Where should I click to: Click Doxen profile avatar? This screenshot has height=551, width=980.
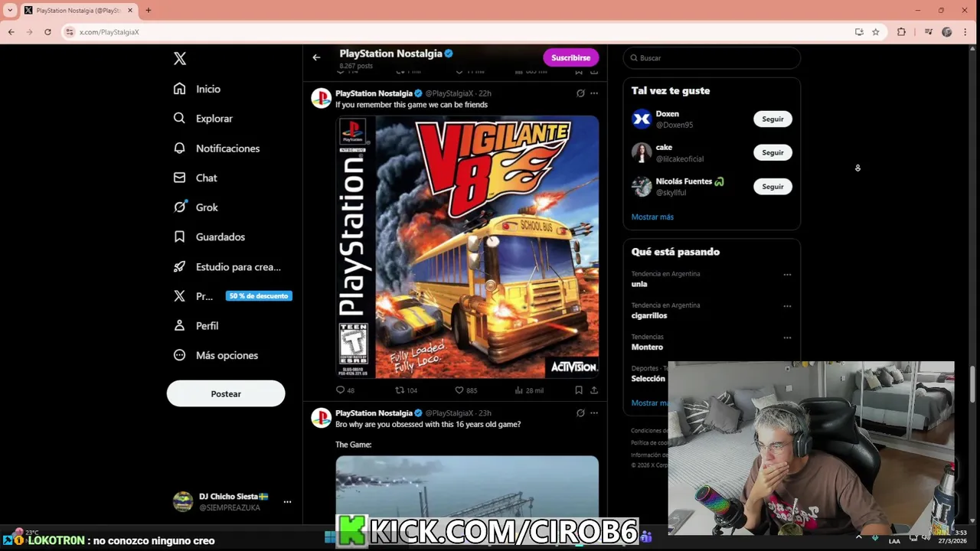pos(642,119)
